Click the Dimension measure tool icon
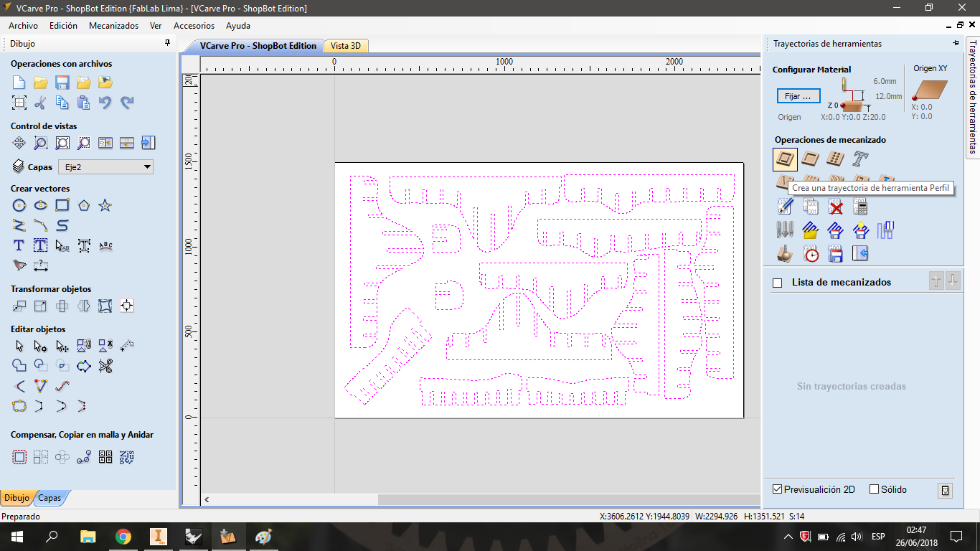 (x=41, y=266)
